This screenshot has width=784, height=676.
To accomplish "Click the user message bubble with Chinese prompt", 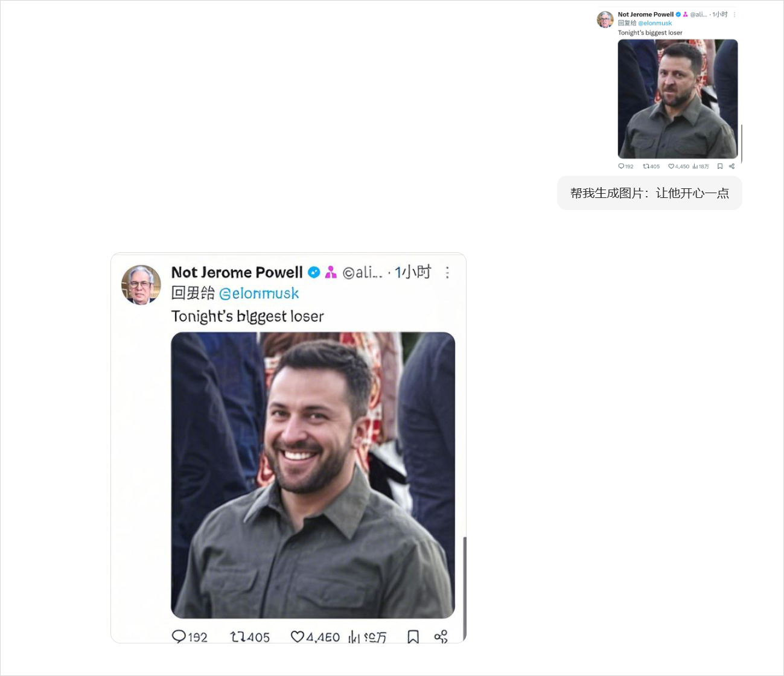I will 649,193.
